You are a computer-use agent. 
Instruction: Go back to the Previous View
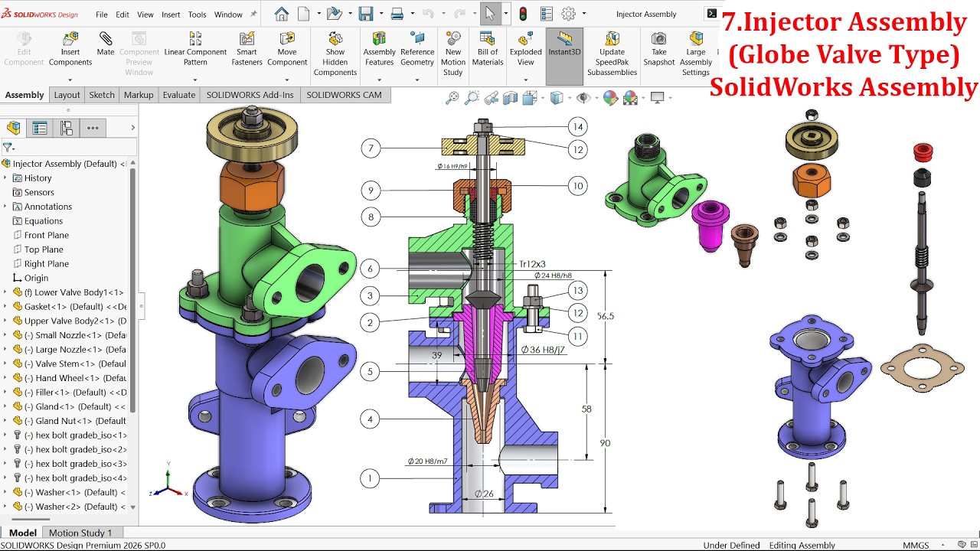point(491,97)
